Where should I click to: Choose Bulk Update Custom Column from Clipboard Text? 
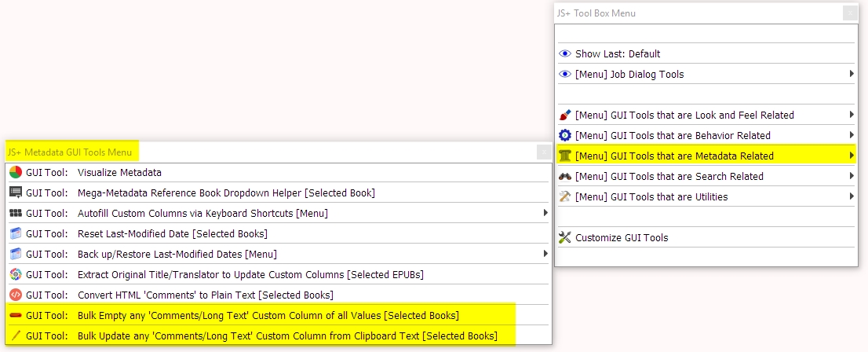point(287,335)
